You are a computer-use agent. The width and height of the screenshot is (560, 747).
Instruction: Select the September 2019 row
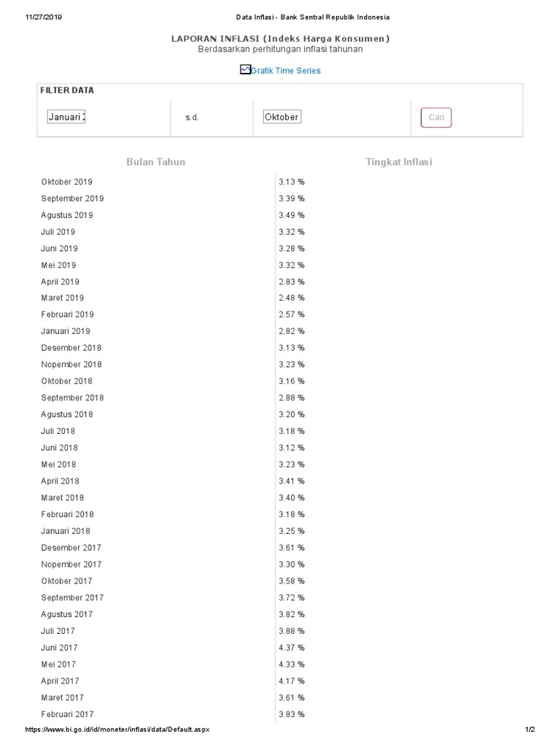point(280,198)
